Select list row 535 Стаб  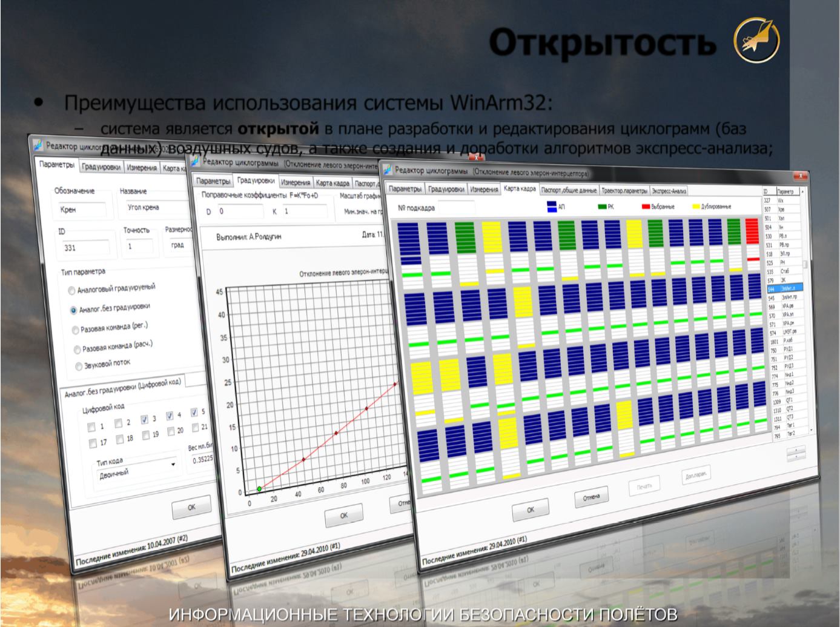[x=784, y=271]
